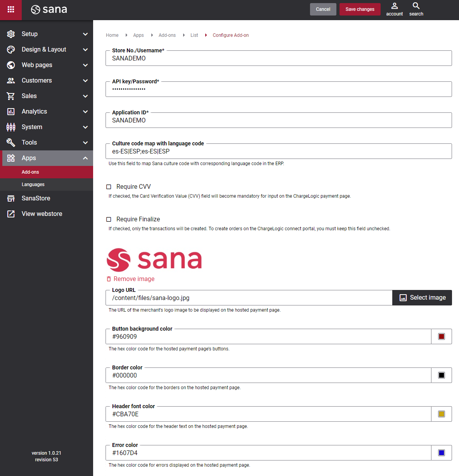The width and height of the screenshot is (459, 476).
Task: Open SanaStore in the sidebar
Action: pyautogui.click(x=47, y=198)
